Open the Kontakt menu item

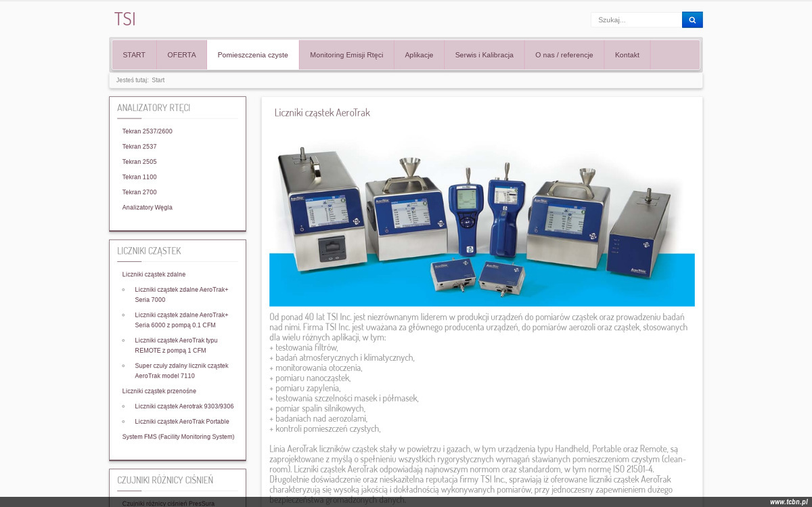627,55
